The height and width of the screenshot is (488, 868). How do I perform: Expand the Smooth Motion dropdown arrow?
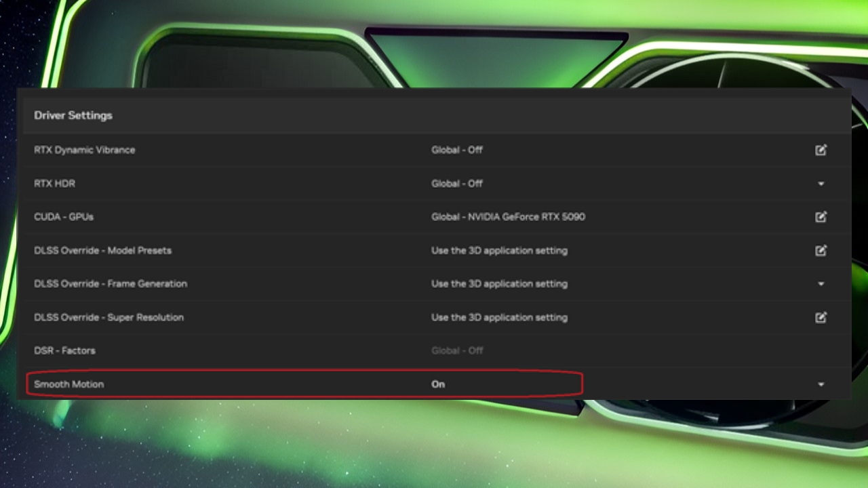pyautogui.click(x=821, y=384)
